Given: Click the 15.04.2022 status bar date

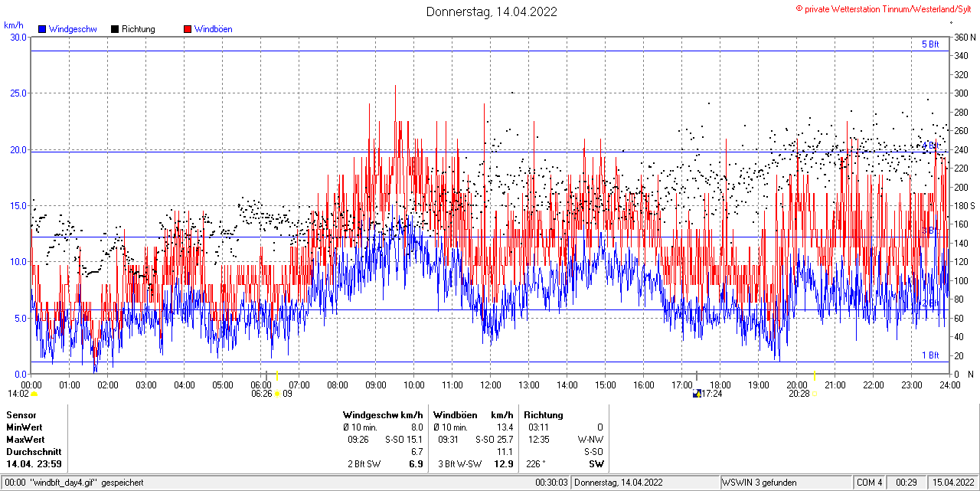Looking at the screenshot, I should 953,483.
